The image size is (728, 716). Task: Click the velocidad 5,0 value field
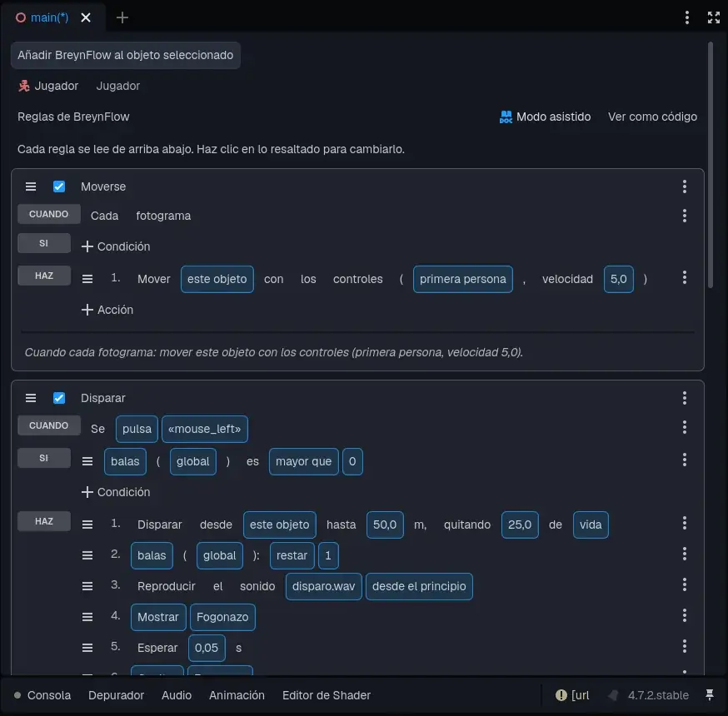coord(618,280)
